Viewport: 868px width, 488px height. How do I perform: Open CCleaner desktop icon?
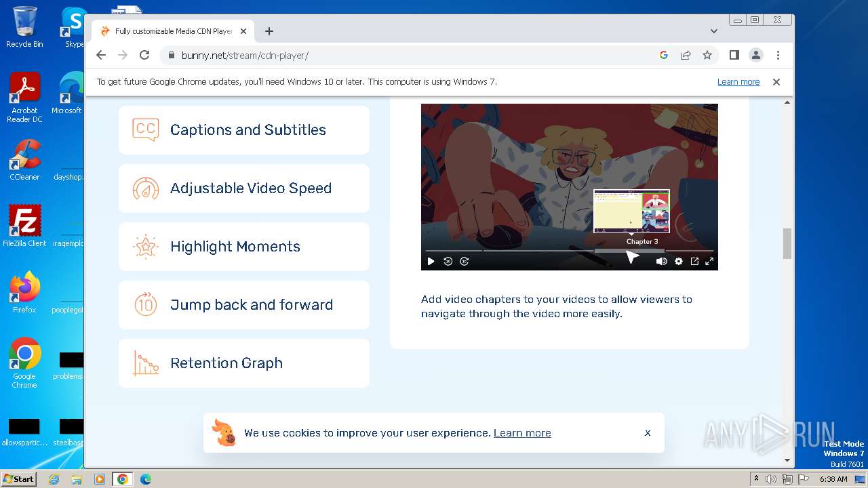click(x=24, y=161)
